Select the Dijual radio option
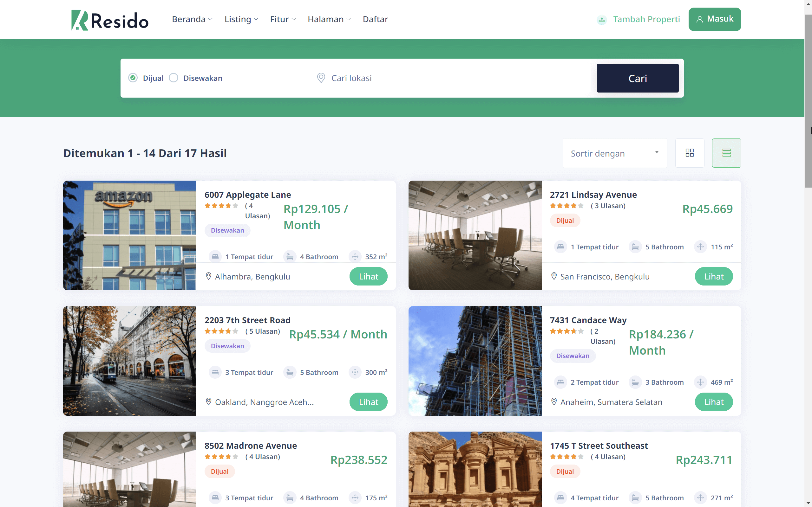Image resolution: width=812 pixels, height=507 pixels. (x=133, y=78)
